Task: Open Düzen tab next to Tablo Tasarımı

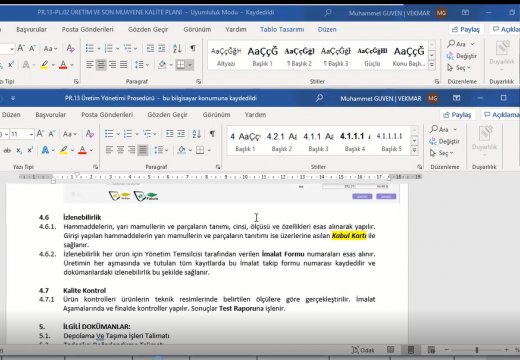Action: (327, 29)
